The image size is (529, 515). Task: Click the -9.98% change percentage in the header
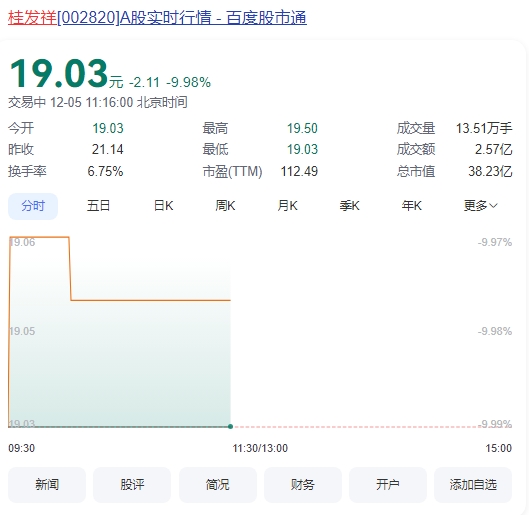[x=189, y=82]
